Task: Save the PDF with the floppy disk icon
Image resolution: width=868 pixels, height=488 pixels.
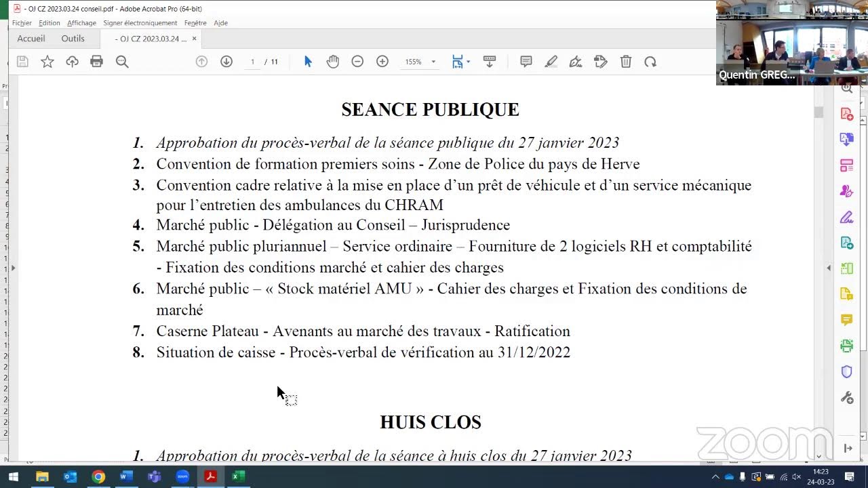Action: click(22, 62)
